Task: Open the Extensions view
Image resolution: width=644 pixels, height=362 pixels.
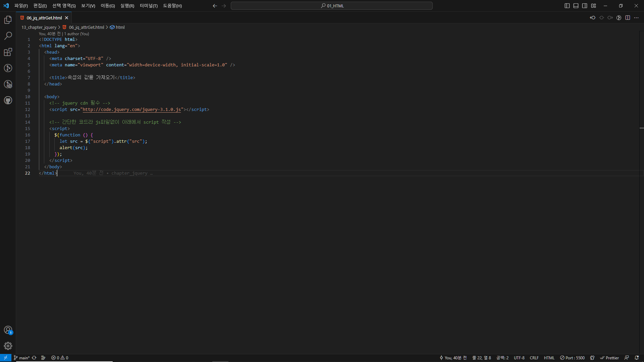Action: point(8,52)
